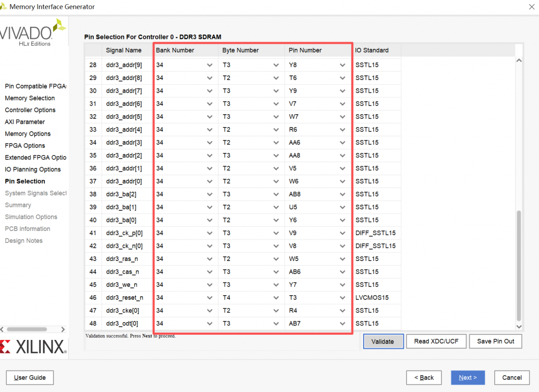Close the Memory Interface Generator window
Image resolution: width=539 pixels, height=392 pixels.
click(x=531, y=7)
